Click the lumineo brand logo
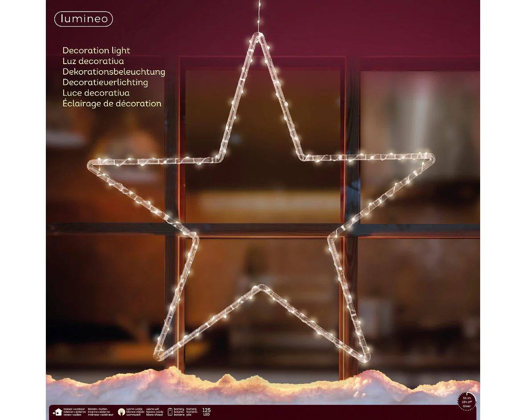The image size is (526, 420). click(84, 19)
